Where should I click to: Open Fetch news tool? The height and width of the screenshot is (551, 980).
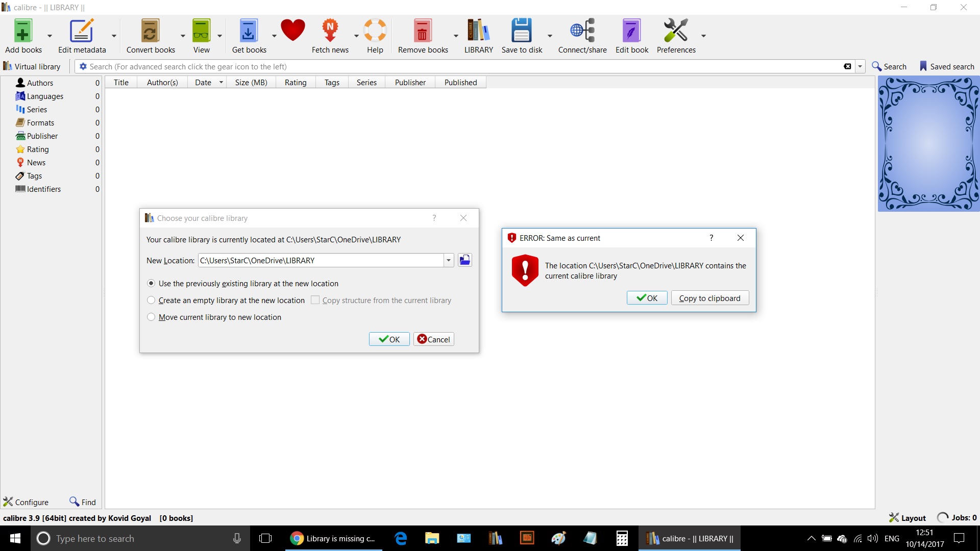coord(330,31)
